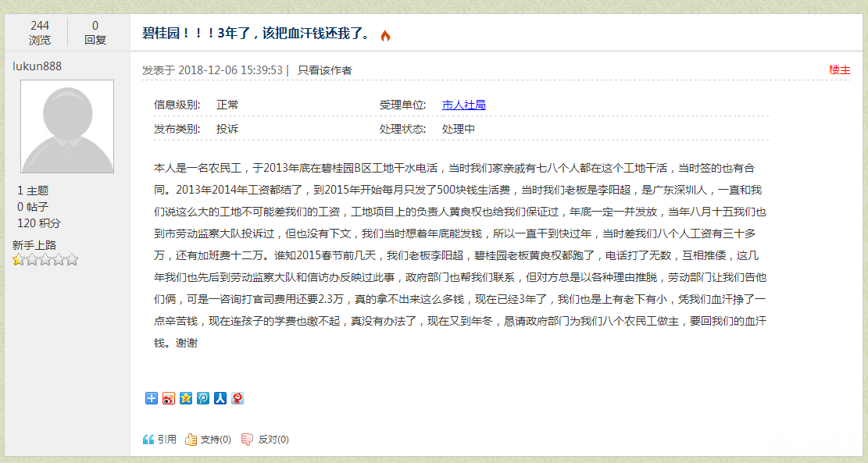868x463 pixels.
Task: Open more sharing options via plus icon
Action: [151, 398]
